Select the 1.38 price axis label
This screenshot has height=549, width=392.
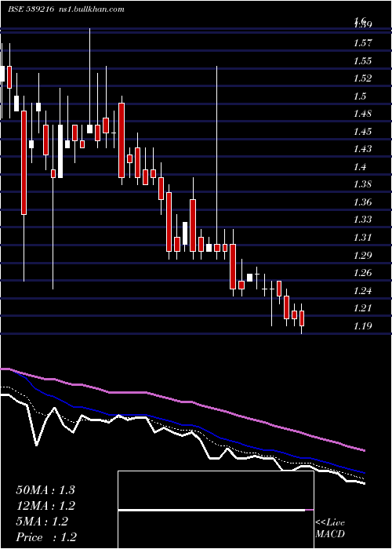362,184
